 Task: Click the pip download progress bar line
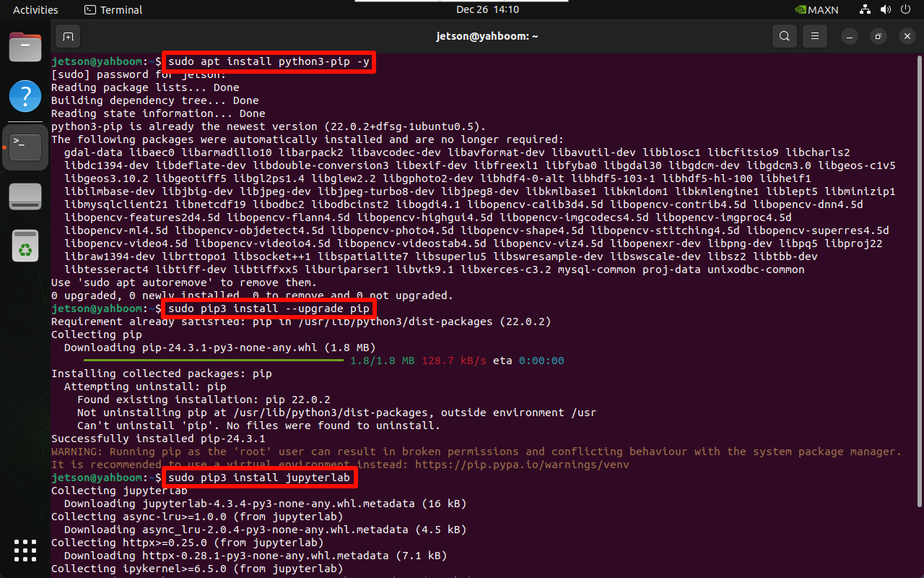(x=214, y=361)
